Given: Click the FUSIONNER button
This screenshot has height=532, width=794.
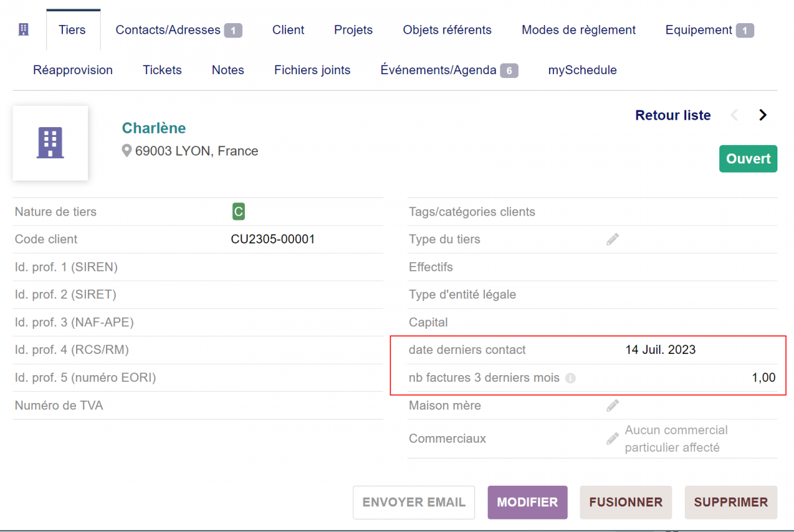Looking at the screenshot, I should (625, 502).
